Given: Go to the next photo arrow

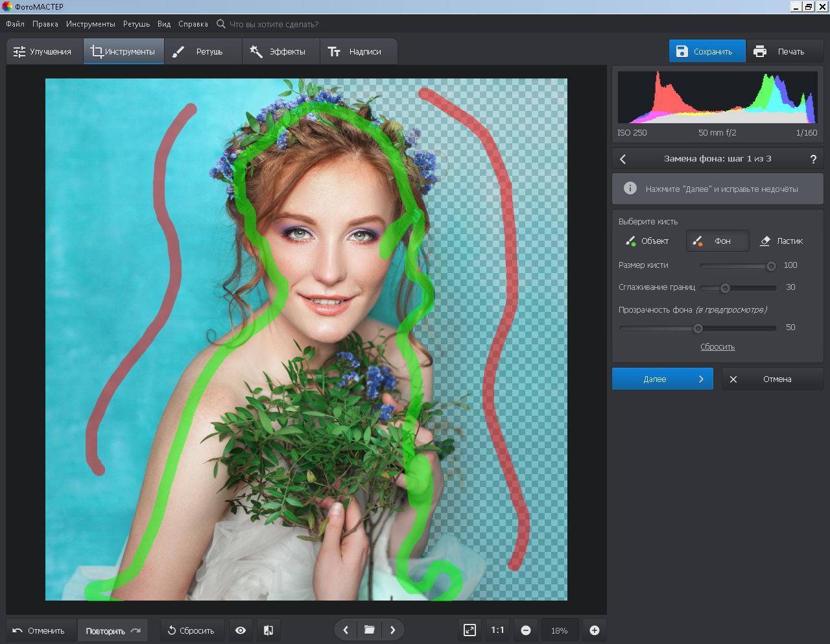Looking at the screenshot, I should 392,630.
